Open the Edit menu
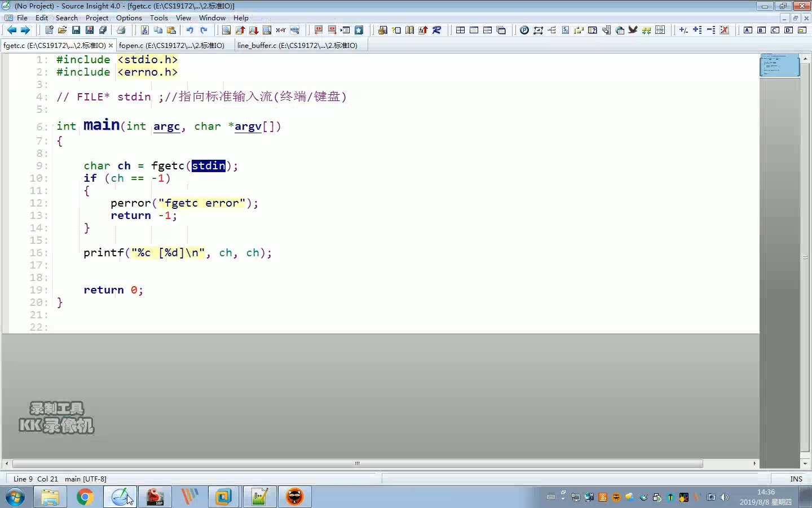Image resolution: width=812 pixels, height=508 pixels. (x=42, y=18)
